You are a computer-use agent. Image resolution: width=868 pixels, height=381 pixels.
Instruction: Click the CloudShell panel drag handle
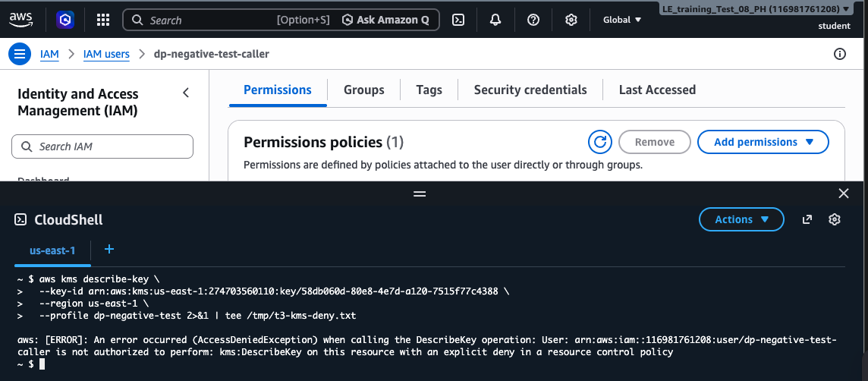[420, 194]
